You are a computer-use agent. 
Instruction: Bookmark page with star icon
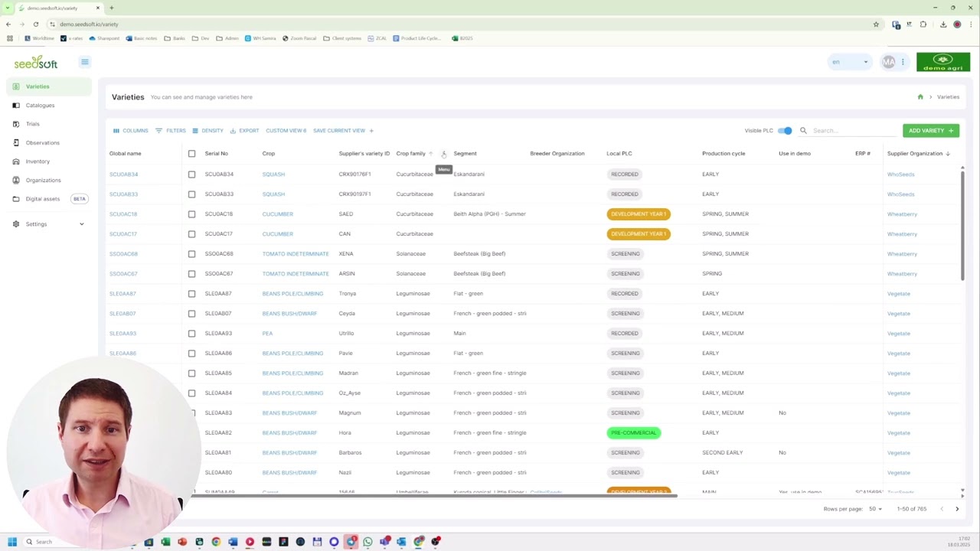click(x=876, y=24)
